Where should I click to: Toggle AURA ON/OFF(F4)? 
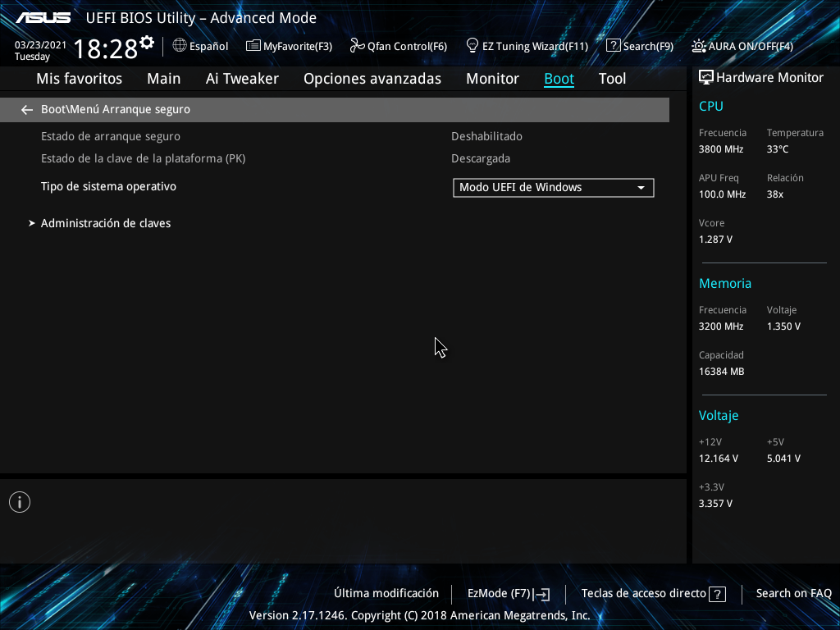point(742,46)
